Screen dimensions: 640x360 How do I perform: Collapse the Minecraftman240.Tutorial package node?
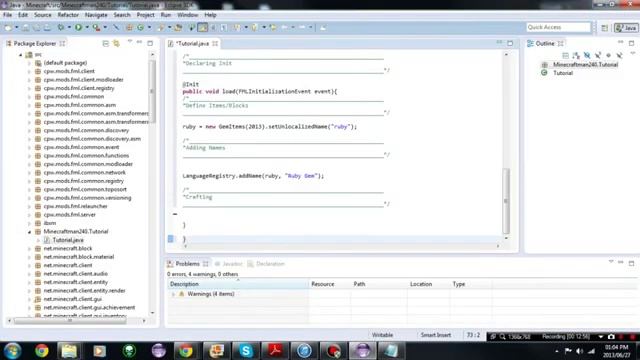(29, 231)
